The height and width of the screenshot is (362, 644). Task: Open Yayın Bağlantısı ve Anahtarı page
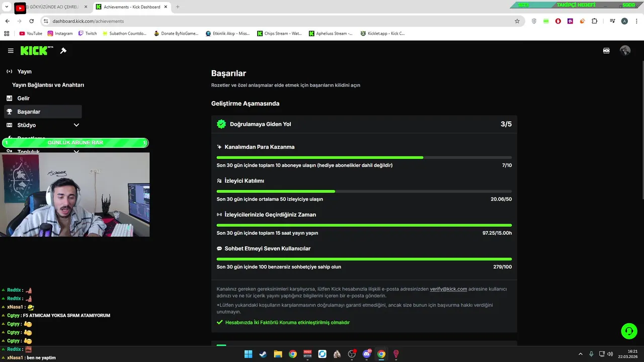[x=48, y=85]
